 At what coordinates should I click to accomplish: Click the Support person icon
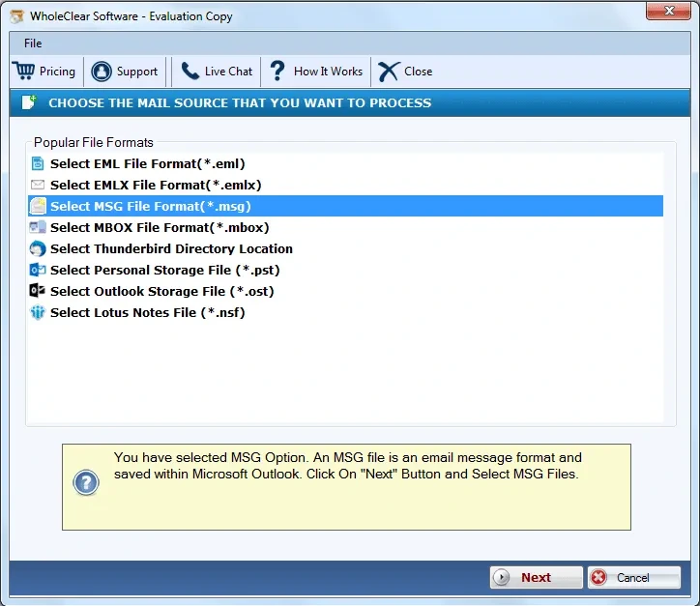click(102, 72)
